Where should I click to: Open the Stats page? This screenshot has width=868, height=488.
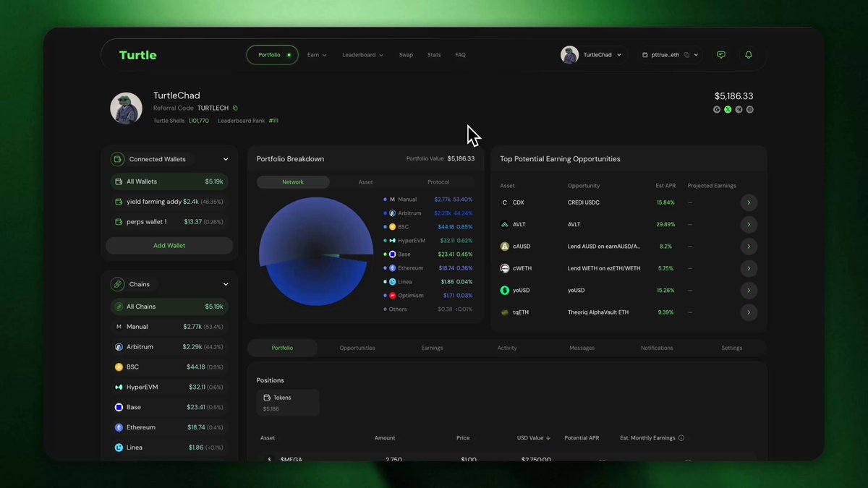coord(434,55)
